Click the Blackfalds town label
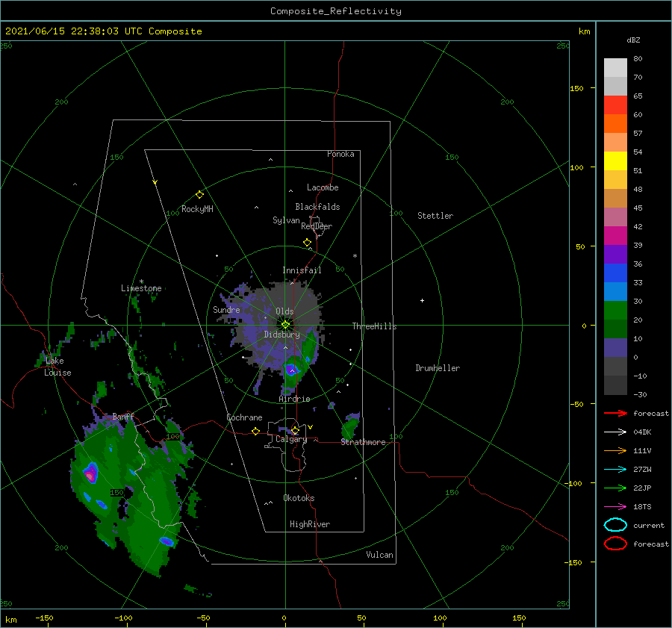 coord(317,207)
